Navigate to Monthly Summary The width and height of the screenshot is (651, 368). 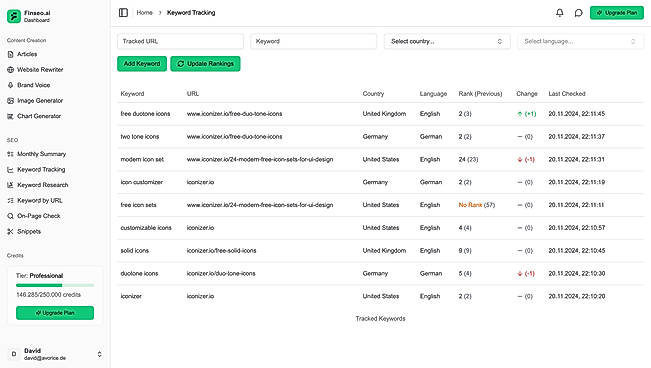41,154
